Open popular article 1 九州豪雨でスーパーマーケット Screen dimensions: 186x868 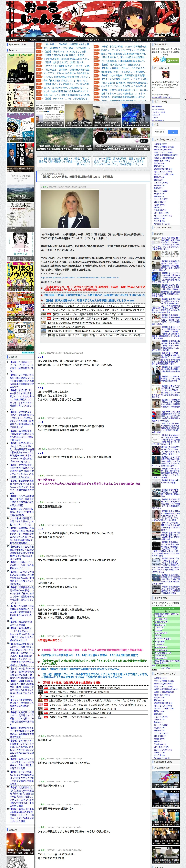click(22, 367)
